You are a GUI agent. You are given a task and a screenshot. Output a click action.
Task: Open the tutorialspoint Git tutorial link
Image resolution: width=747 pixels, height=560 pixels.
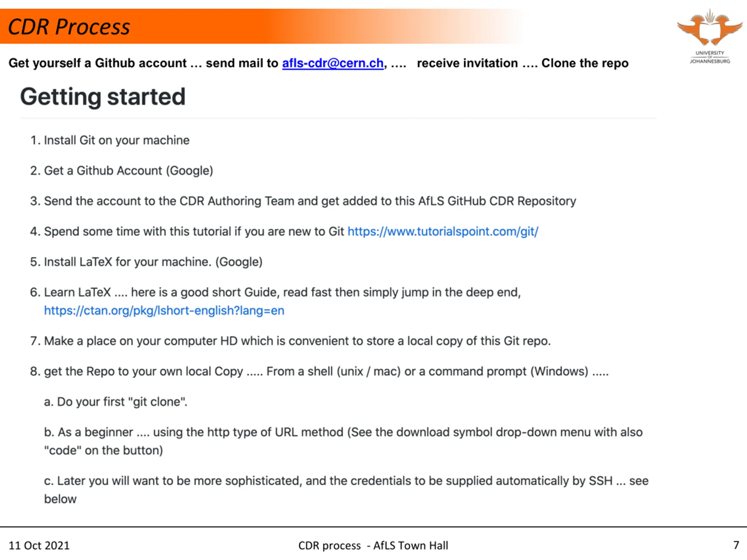coord(443,232)
